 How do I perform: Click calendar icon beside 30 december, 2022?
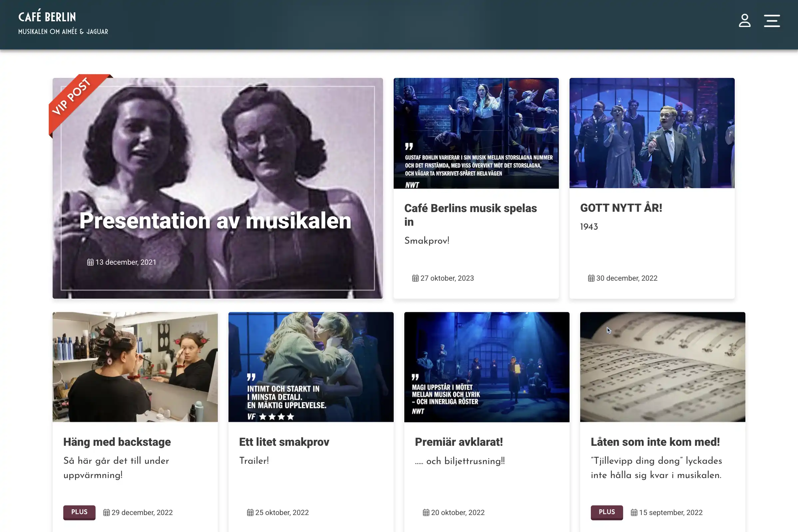point(591,278)
